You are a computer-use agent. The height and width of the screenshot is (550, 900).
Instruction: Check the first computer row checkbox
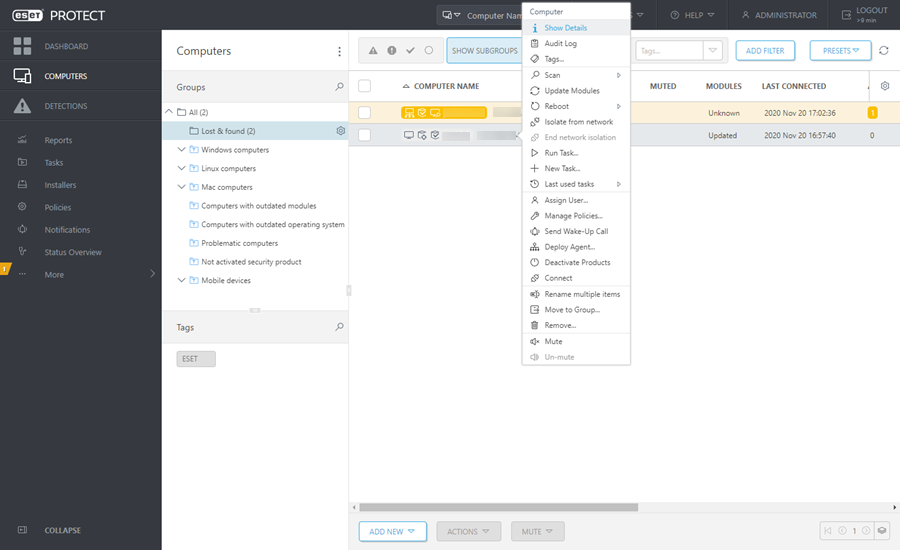click(364, 113)
